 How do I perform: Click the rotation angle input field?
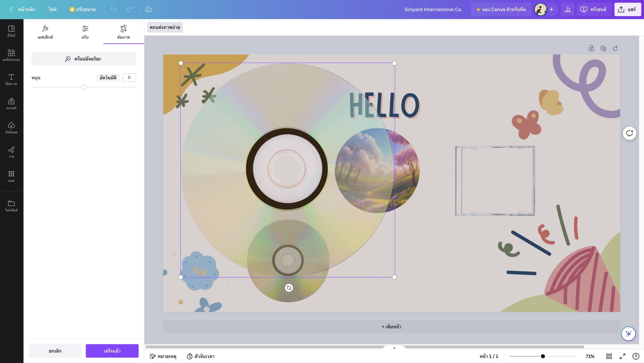(129, 78)
